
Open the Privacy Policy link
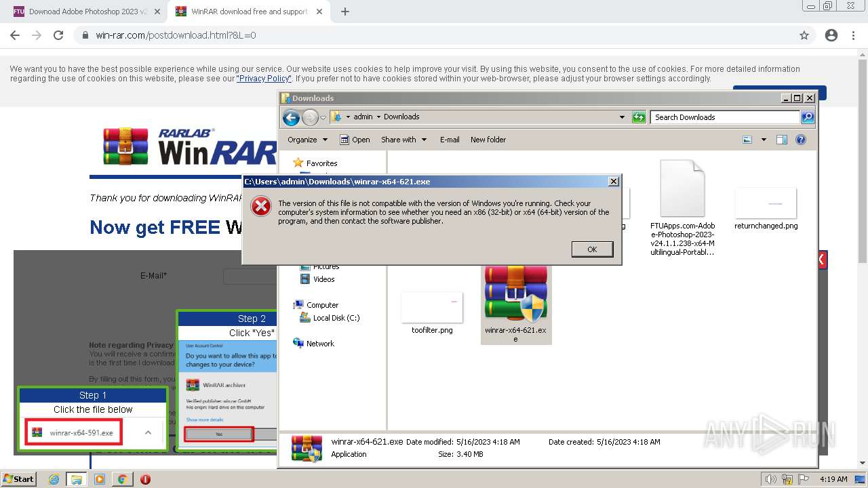(x=263, y=79)
